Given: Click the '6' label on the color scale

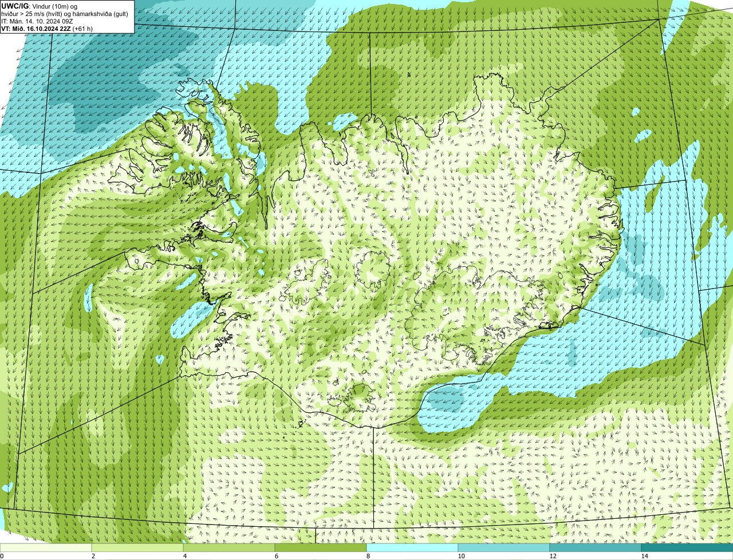Looking at the screenshot, I should pyautogui.click(x=276, y=556).
